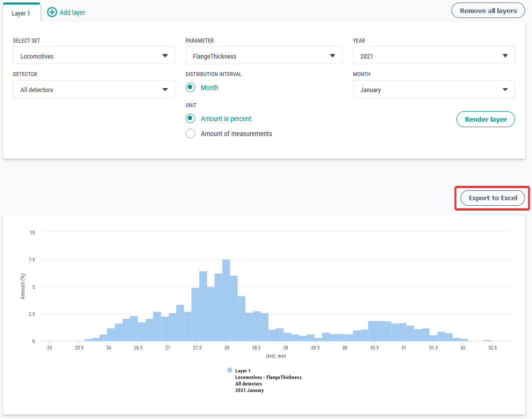Screen dimensions: 532x419
Task: Expand the Month dropdown showing January
Action: coord(433,90)
